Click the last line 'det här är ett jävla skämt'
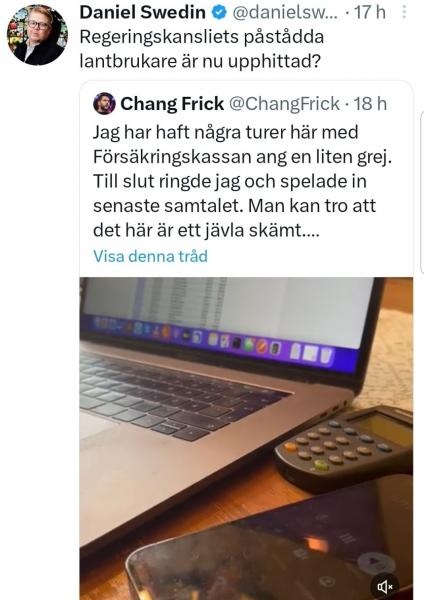 click(x=206, y=231)
